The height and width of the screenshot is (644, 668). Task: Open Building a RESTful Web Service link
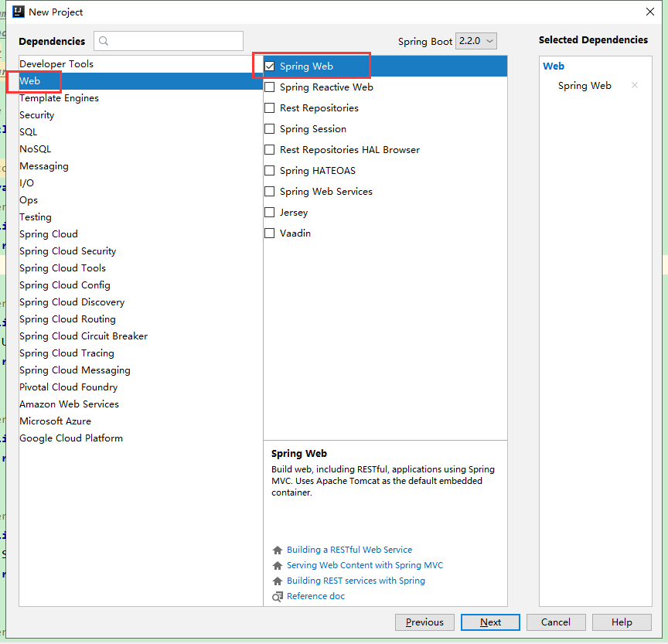point(349,550)
